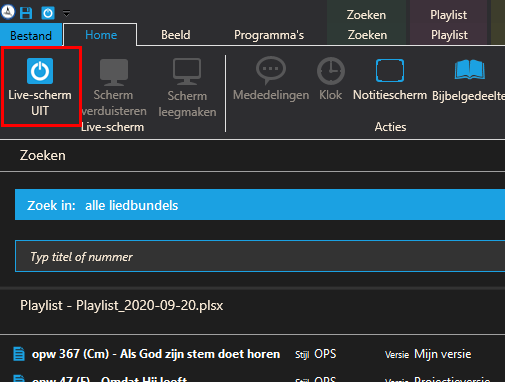505x382 pixels.
Task: Click 'Mijn versie' in opw 367 row
Action: 443,354
